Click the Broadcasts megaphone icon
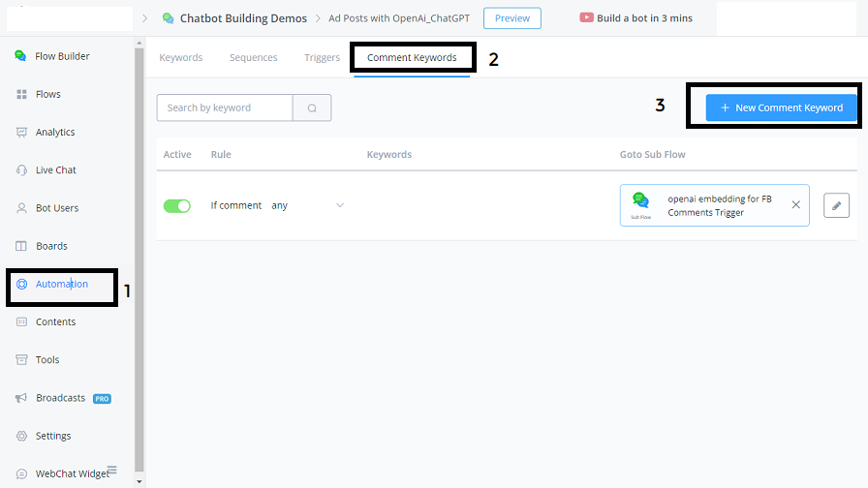This screenshot has width=868, height=488. pyautogui.click(x=21, y=398)
